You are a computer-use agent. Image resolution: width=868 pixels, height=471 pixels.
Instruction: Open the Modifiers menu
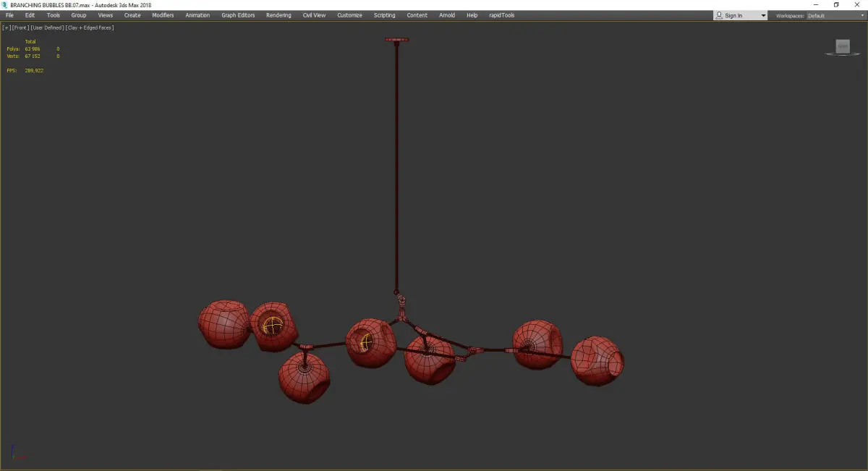coord(163,15)
